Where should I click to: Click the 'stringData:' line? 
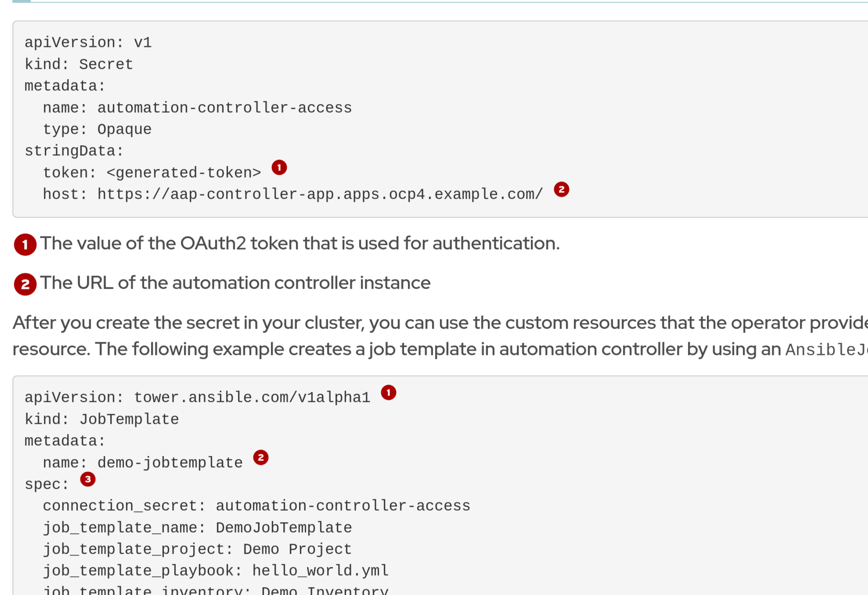point(74,151)
